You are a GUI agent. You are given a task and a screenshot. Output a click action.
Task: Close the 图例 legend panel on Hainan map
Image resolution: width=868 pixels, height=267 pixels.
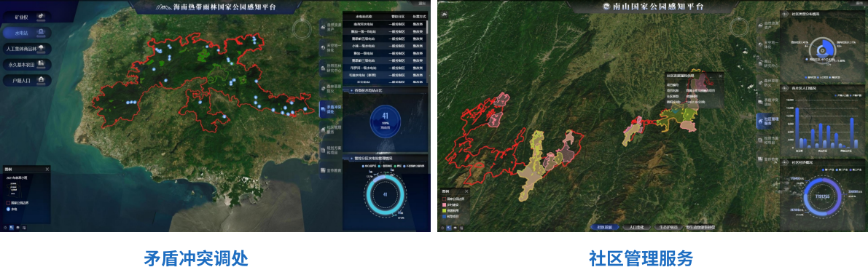tap(47, 170)
